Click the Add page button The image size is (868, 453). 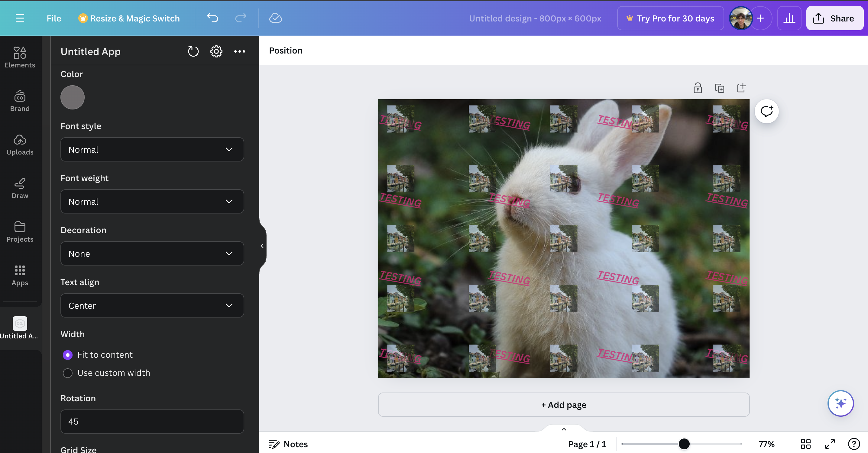click(563, 405)
